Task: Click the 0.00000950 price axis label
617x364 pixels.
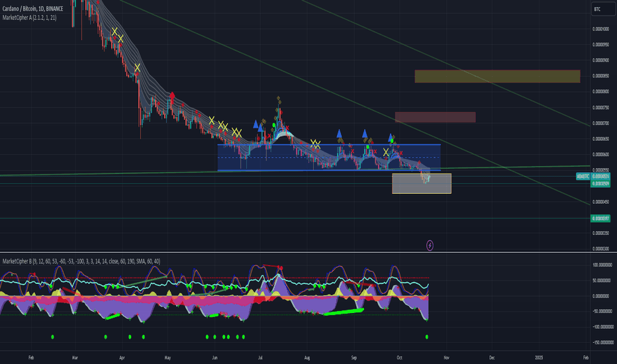Action: [x=600, y=45]
